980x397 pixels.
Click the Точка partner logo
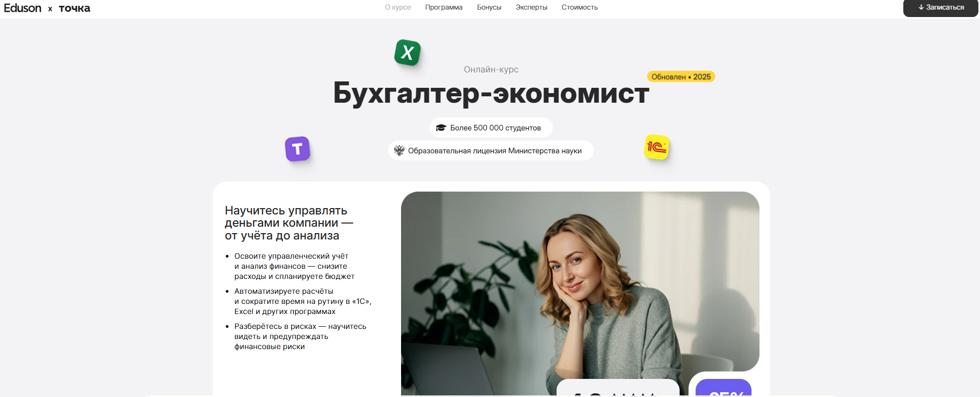coord(75,8)
